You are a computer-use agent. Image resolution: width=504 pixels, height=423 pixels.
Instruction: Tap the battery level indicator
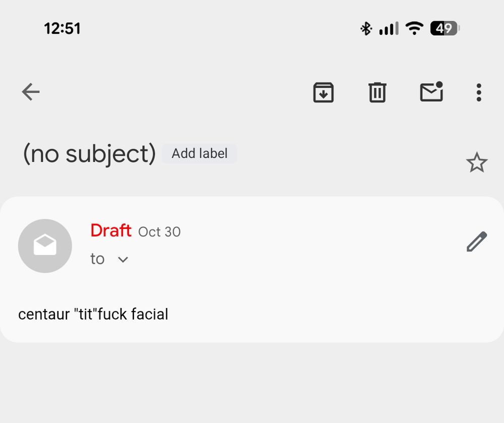coord(445,28)
